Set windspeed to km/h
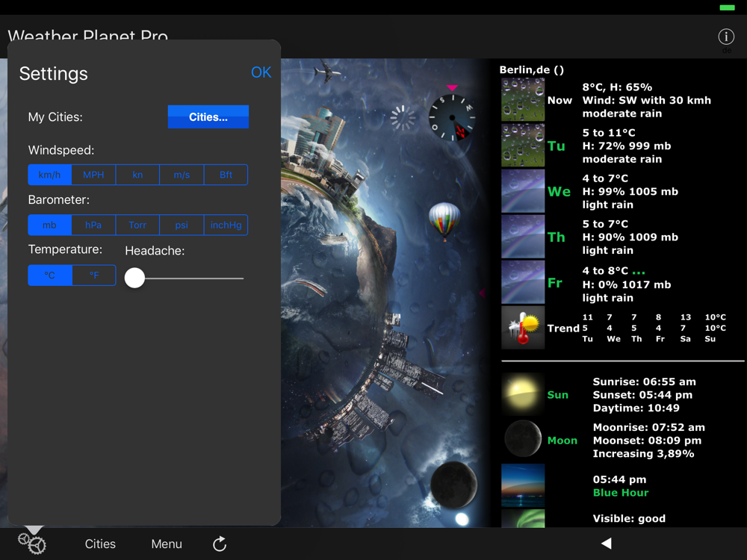 [49, 175]
